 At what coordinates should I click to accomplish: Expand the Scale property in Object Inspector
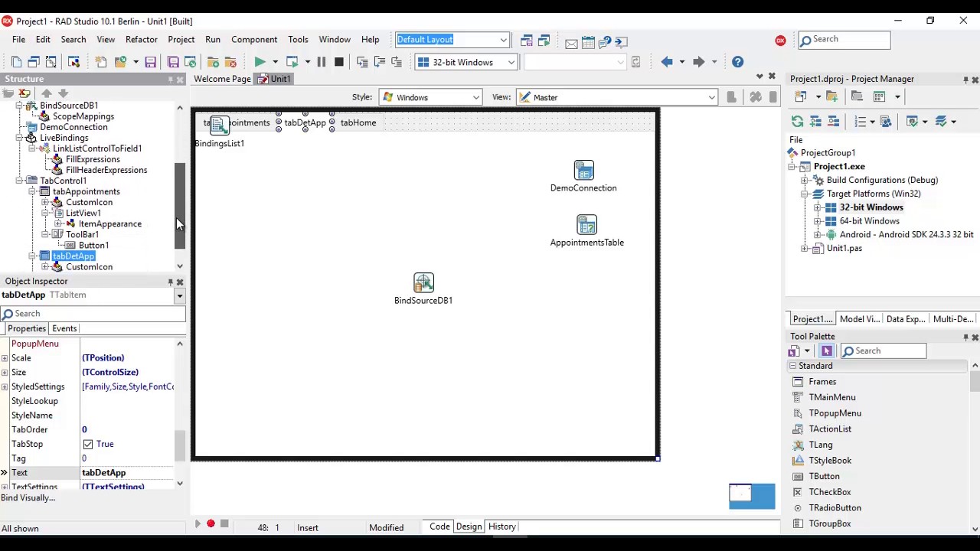click(x=5, y=358)
